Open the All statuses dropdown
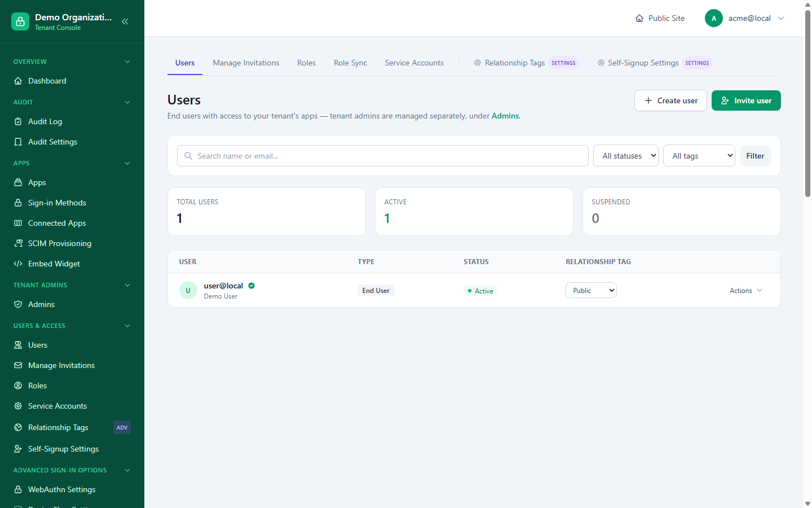The image size is (812, 508). click(x=626, y=156)
